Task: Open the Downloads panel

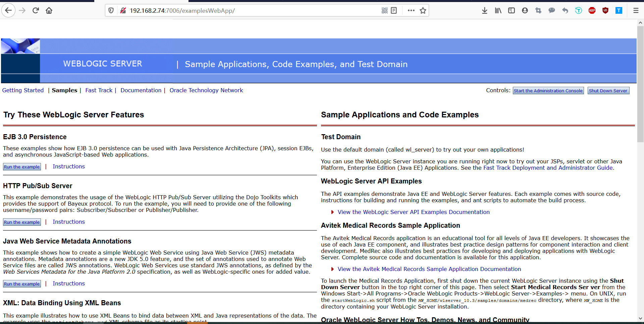Action: point(484,10)
